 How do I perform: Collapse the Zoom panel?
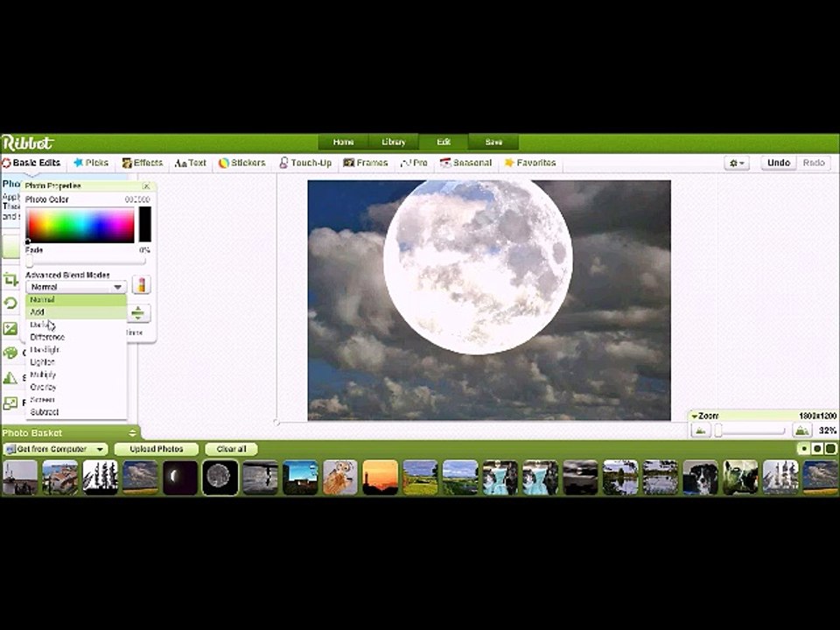695,416
